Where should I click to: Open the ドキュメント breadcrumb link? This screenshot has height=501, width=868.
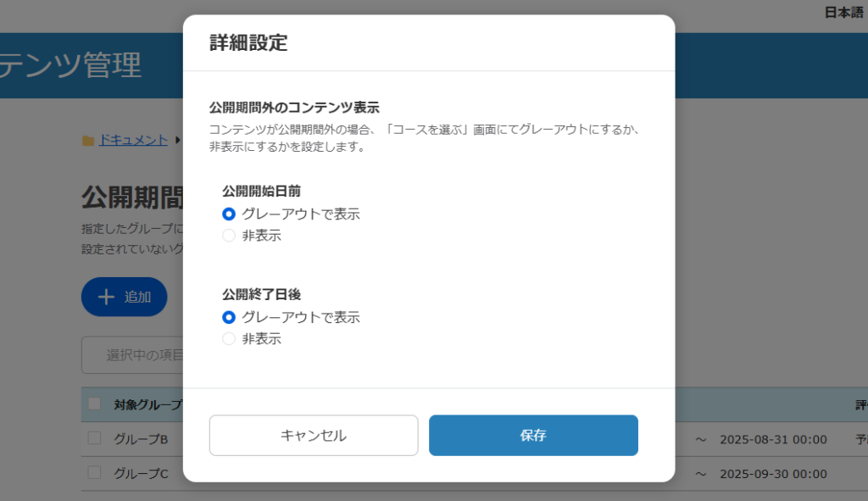[x=133, y=141]
